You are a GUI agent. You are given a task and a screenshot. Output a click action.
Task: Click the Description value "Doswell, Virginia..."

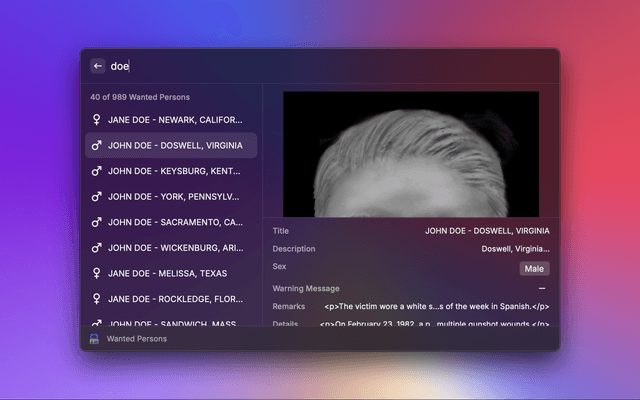coord(514,249)
